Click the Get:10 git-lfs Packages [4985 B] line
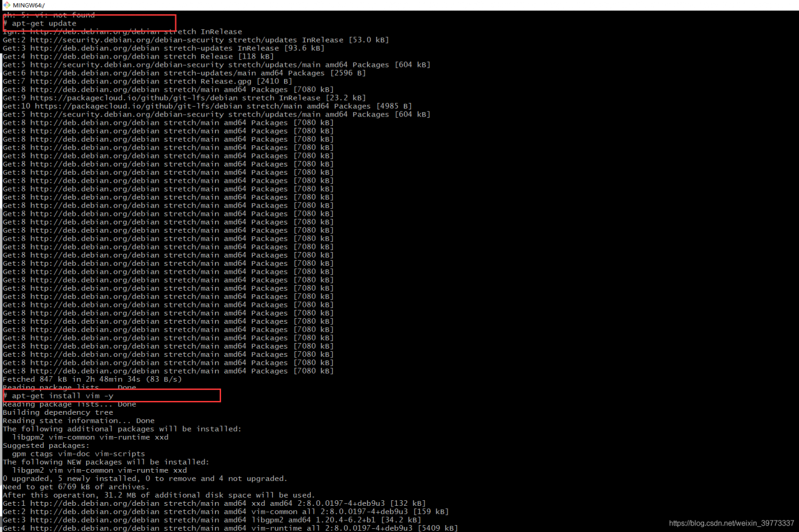 (x=207, y=106)
